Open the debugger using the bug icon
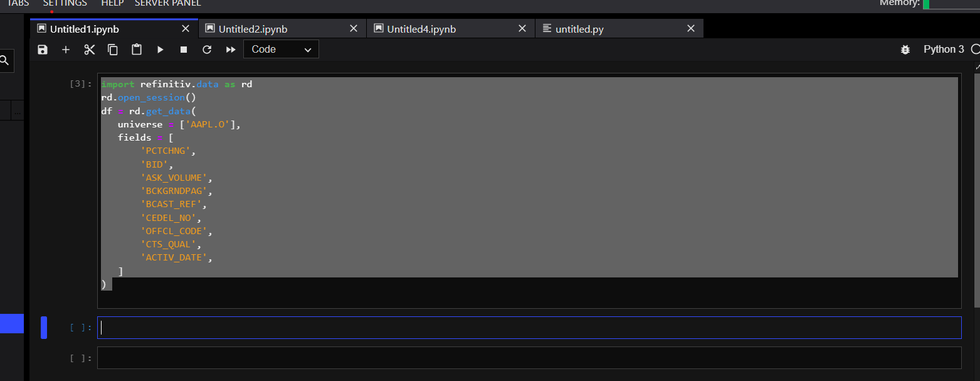The width and height of the screenshot is (980, 381). tap(905, 50)
